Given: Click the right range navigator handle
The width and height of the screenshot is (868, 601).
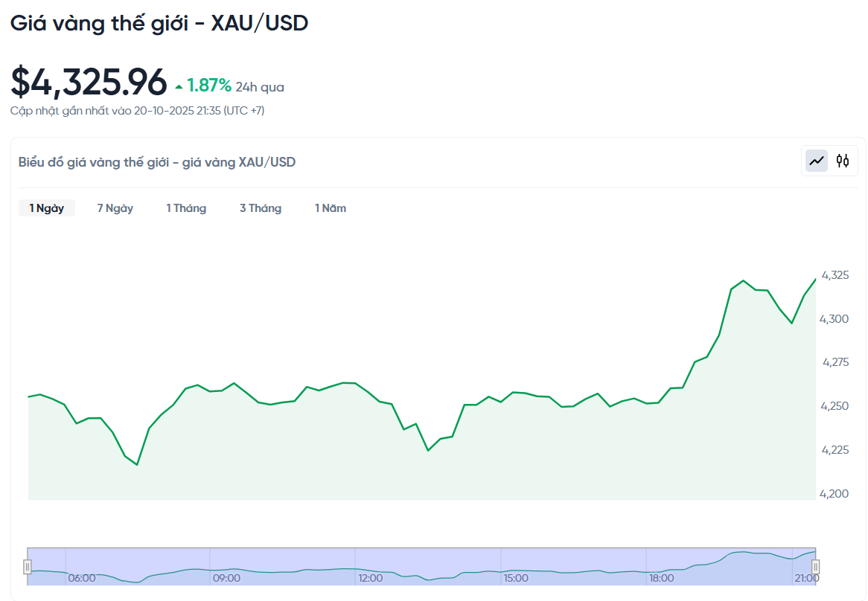Looking at the screenshot, I should click(x=815, y=567).
